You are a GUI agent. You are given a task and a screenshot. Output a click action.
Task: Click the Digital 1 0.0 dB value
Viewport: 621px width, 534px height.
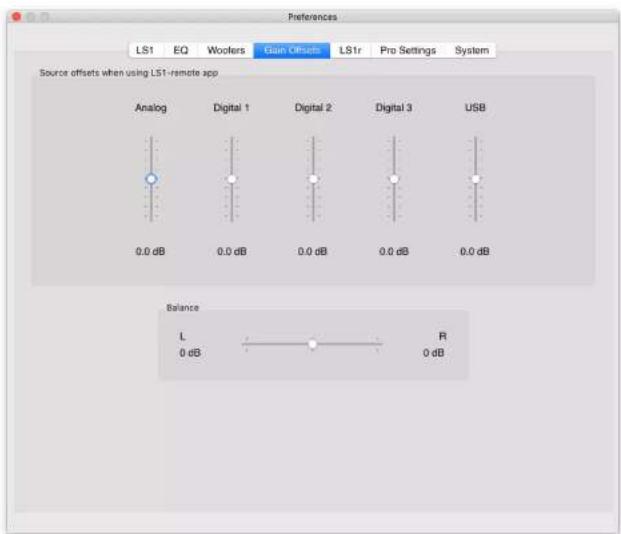[232, 251]
